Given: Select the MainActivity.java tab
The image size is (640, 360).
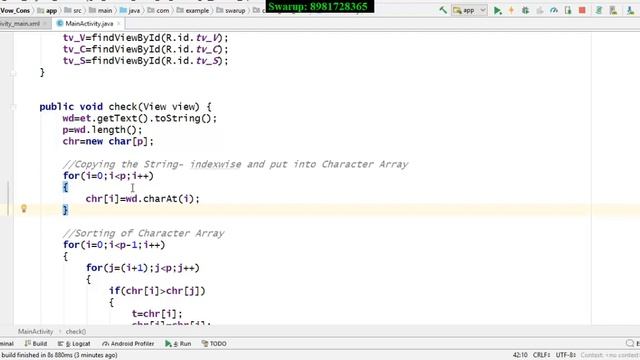Looking at the screenshot, I should click(89, 24).
